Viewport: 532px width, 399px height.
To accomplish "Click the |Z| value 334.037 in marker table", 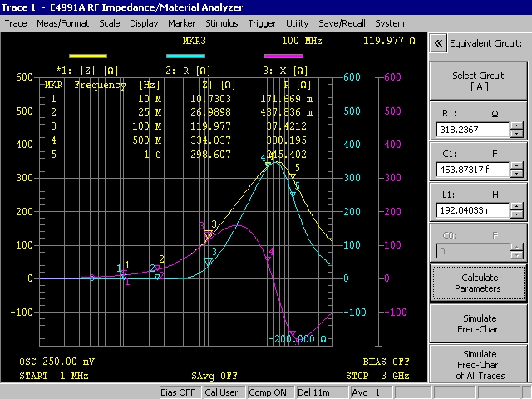I will click(210, 140).
